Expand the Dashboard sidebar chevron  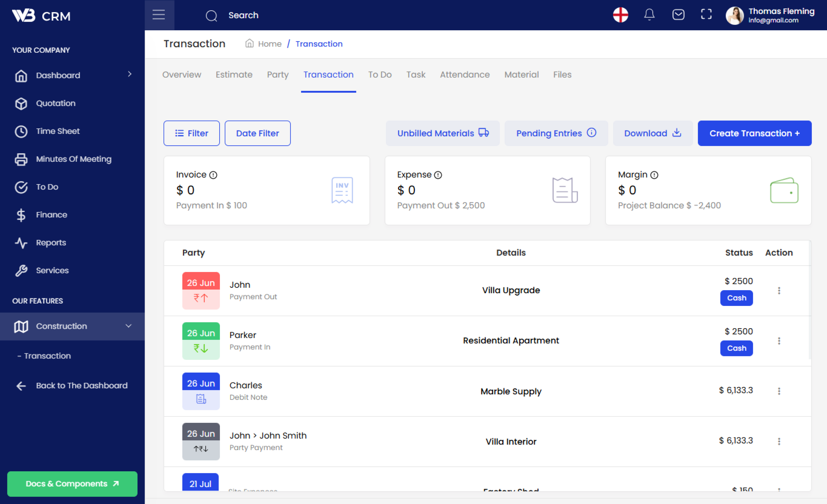129,74
